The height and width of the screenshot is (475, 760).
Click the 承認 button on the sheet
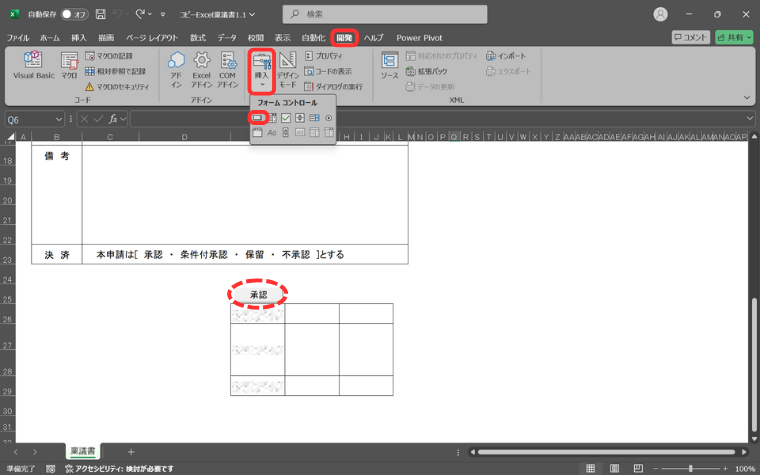[x=258, y=295]
